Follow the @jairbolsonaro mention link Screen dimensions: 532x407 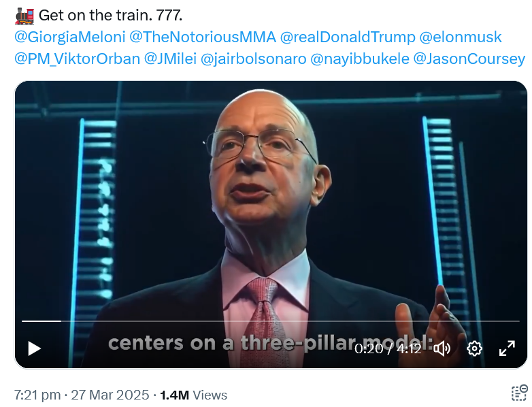click(254, 59)
